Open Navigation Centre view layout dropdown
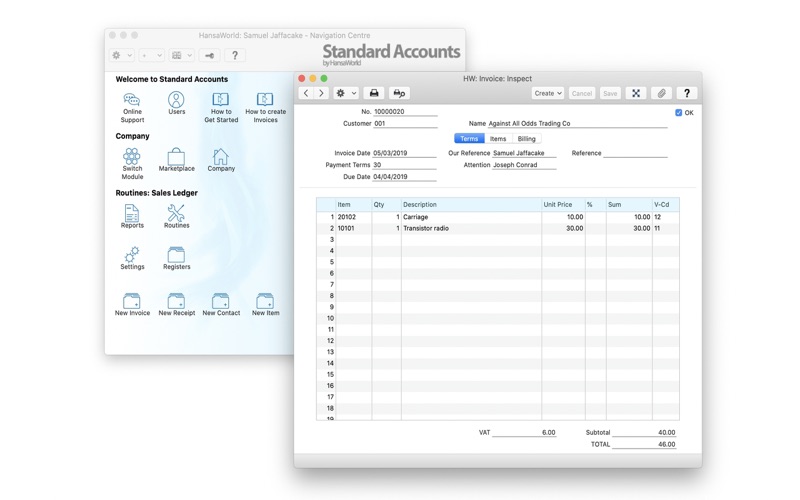Image resolution: width=800 pixels, height=500 pixels. (182, 55)
